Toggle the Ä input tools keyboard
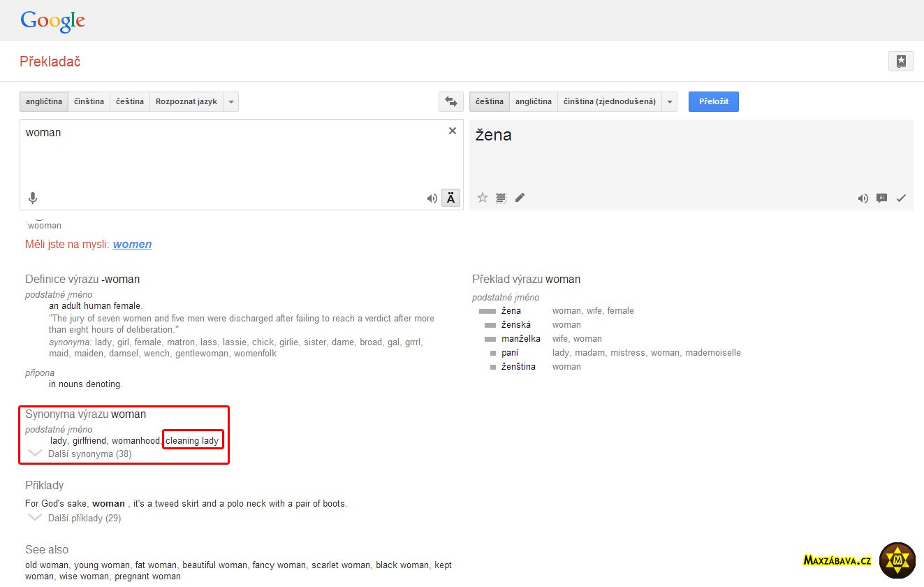 pos(451,198)
